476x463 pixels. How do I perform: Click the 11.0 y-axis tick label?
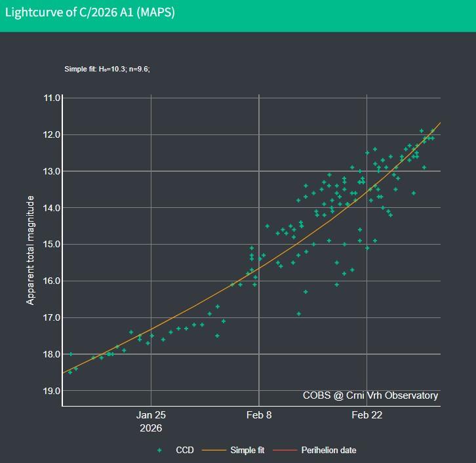click(52, 98)
